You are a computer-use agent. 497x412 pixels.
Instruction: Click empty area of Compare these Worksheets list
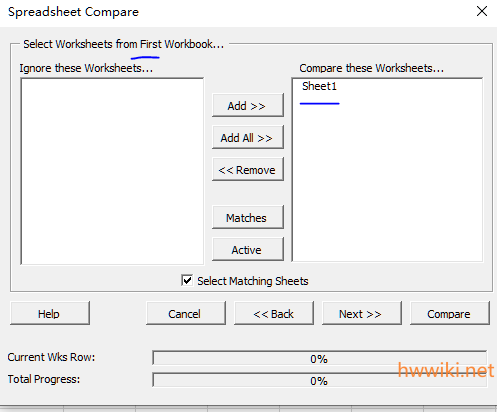(387, 180)
